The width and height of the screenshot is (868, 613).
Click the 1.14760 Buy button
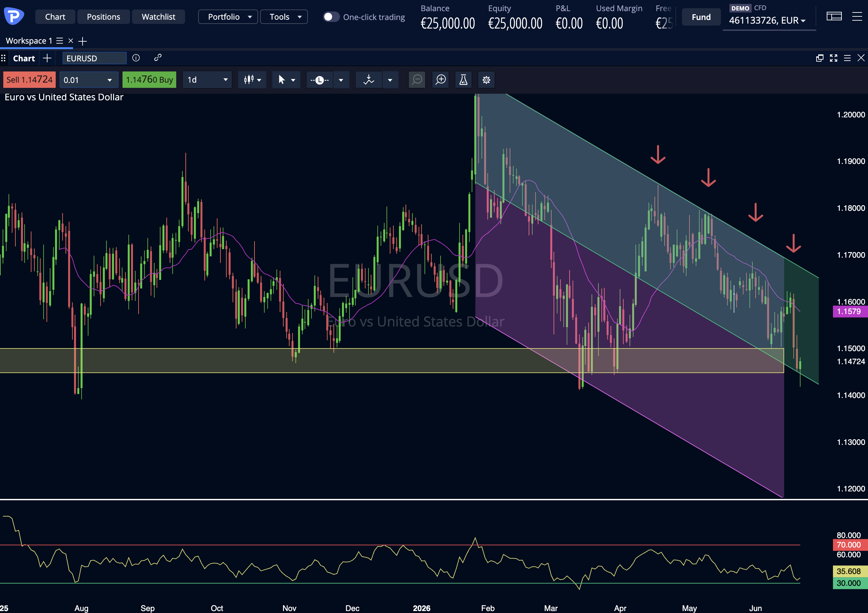pyautogui.click(x=149, y=80)
